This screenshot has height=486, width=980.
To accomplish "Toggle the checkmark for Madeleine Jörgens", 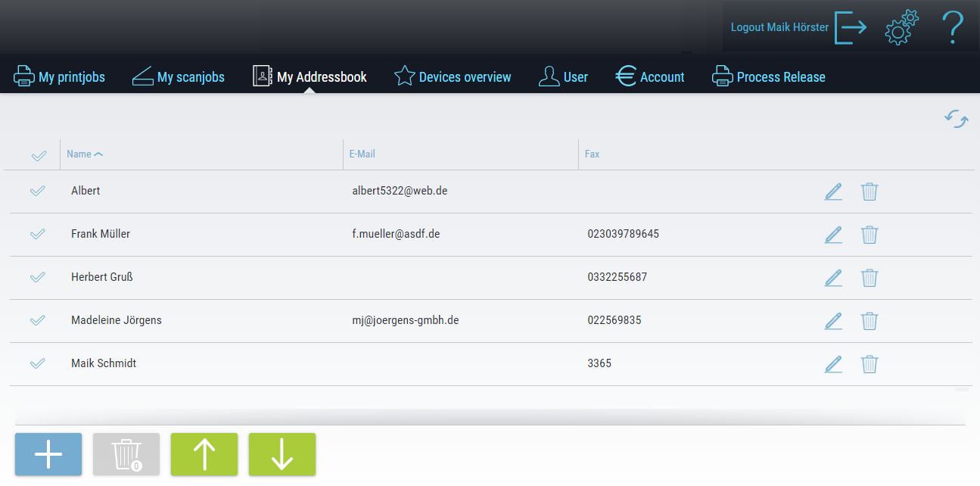I will (x=38, y=320).
